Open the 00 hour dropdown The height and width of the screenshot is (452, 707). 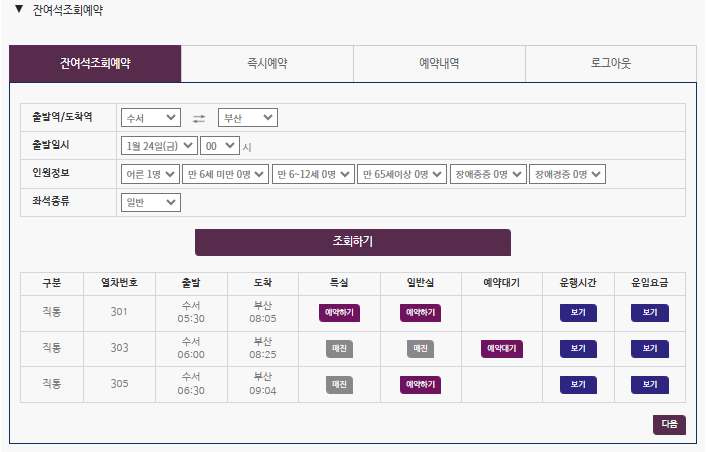(219, 146)
